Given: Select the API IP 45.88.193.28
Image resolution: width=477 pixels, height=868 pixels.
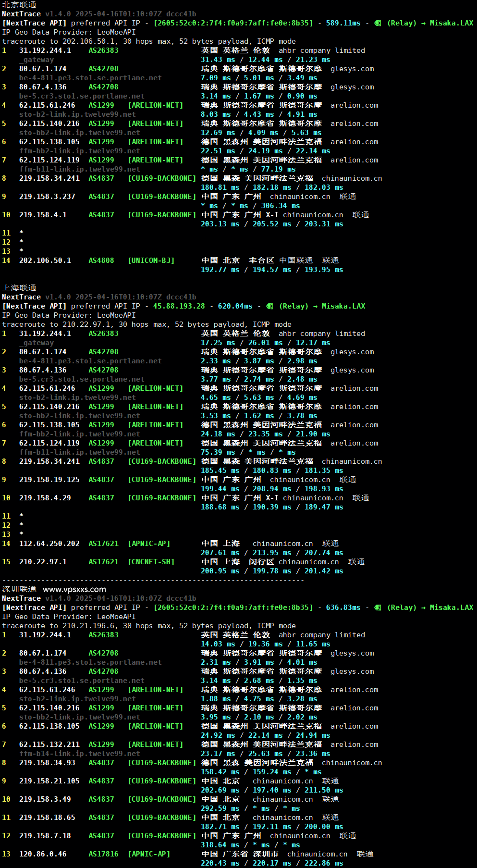Looking at the screenshot, I should tap(179, 306).
